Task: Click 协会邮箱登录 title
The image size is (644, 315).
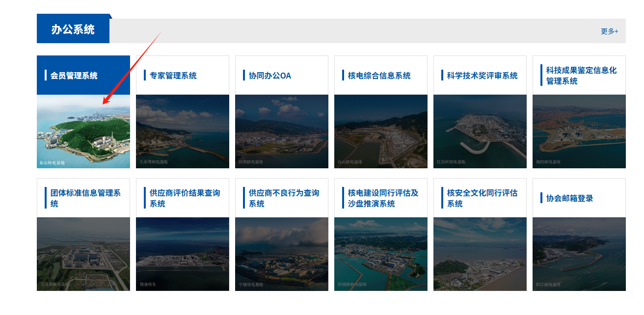Action: pyautogui.click(x=569, y=198)
